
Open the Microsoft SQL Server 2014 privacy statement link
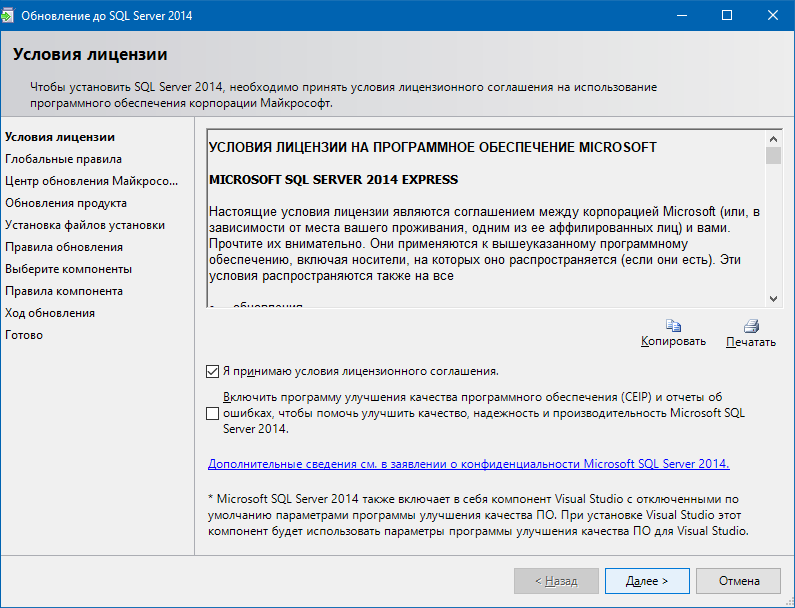point(468,463)
